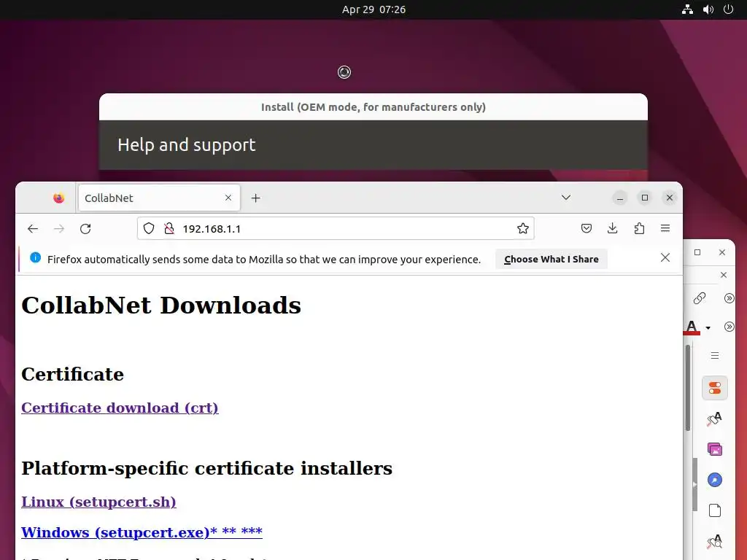The height and width of the screenshot is (560, 747).
Task: Click the Firefox logo icon beside the tab
Action: click(58, 198)
